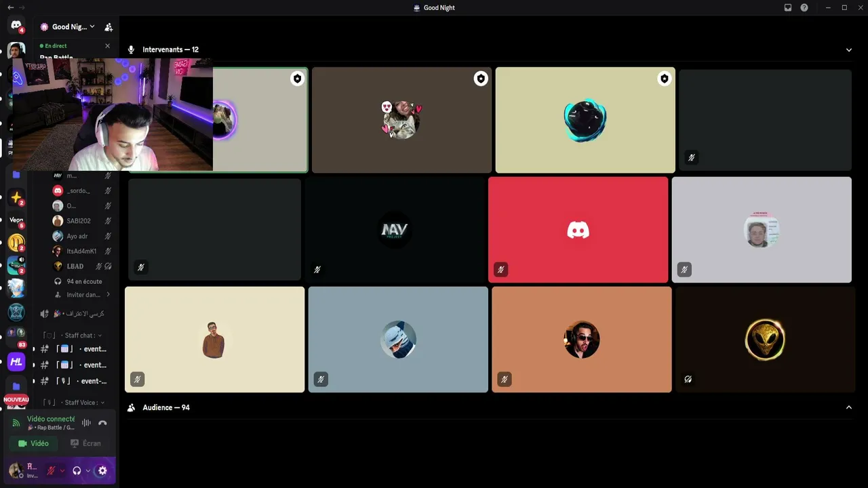Open the Vega server icon
Screen dimensions: 868x488
pos(16,220)
